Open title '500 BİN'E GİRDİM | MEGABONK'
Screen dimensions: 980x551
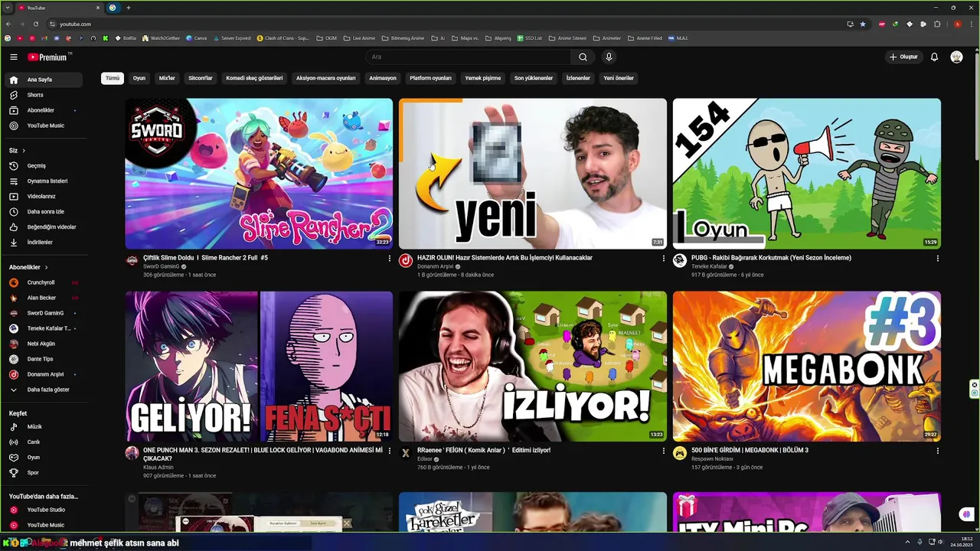(x=750, y=451)
